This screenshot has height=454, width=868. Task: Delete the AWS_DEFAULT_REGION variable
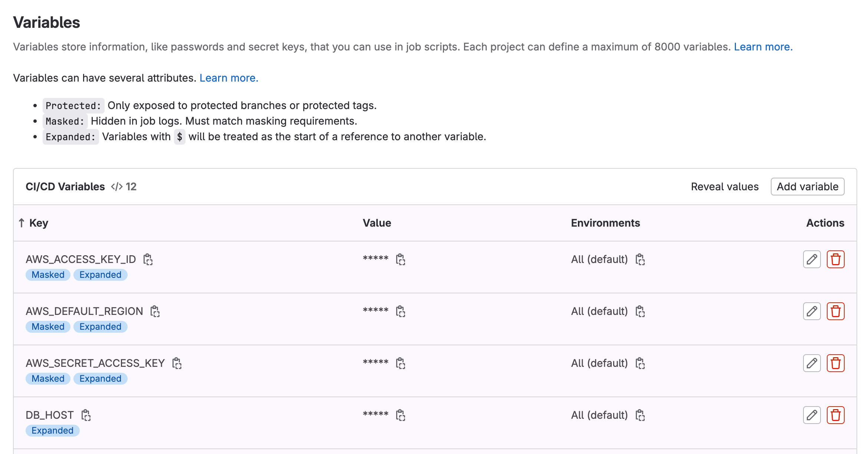(835, 311)
